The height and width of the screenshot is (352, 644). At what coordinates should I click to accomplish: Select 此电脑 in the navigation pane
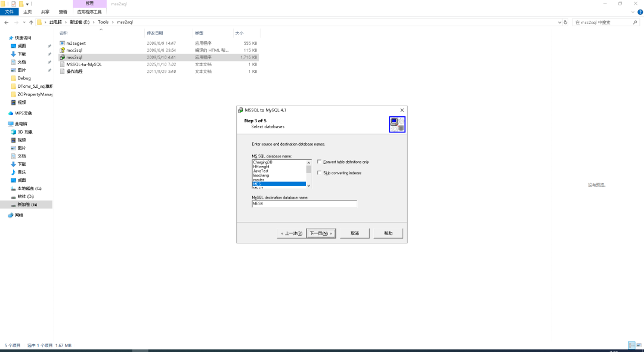click(21, 123)
